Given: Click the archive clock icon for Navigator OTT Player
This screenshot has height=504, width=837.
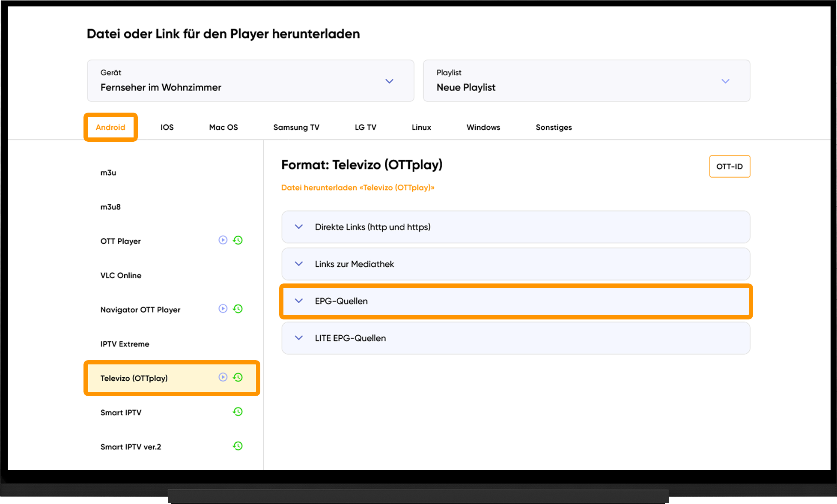Looking at the screenshot, I should pos(238,309).
